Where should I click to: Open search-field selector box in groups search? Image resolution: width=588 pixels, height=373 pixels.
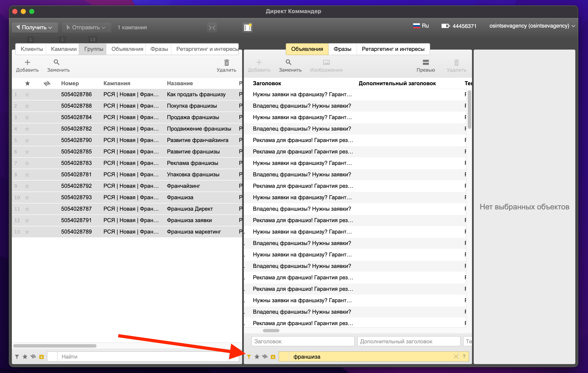point(52,357)
